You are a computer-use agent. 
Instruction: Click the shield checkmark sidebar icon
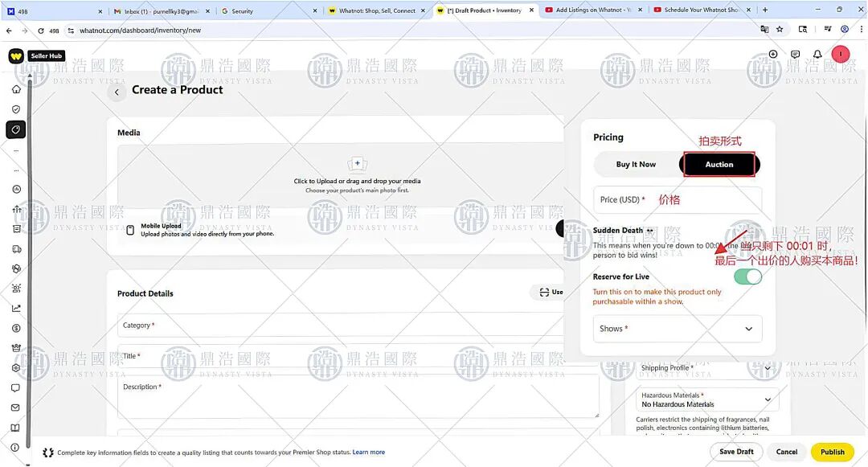pos(16,109)
